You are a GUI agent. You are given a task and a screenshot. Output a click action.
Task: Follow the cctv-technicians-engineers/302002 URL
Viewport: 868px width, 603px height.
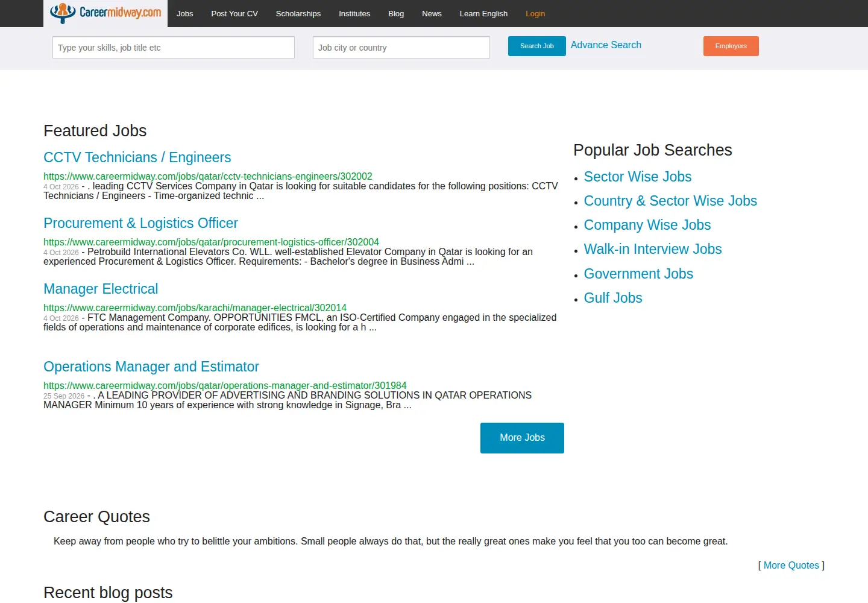coord(208,176)
